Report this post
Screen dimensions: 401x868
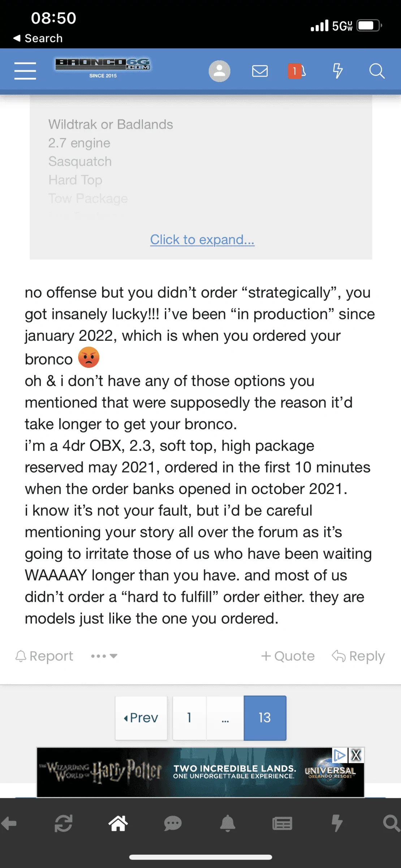(x=44, y=656)
